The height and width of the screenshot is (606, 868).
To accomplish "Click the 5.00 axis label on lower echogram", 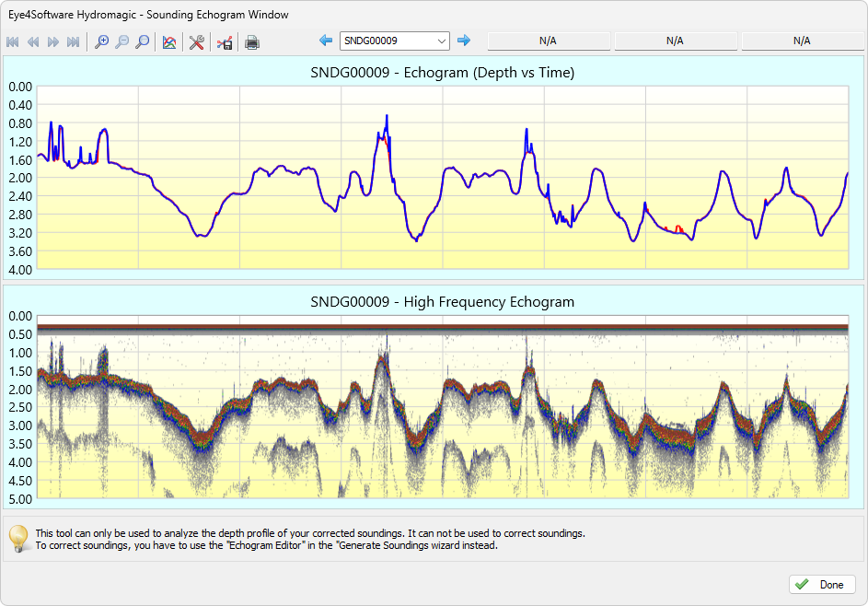I will pos(20,498).
